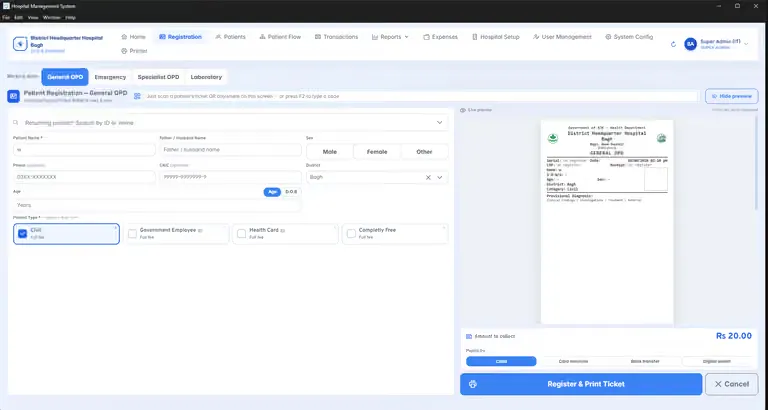The height and width of the screenshot is (410, 768).
Task: Select Other as the sex
Action: (x=424, y=152)
